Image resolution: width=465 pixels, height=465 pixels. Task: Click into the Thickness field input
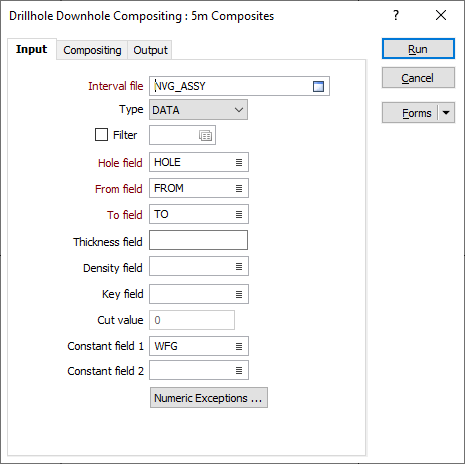pos(198,240)
